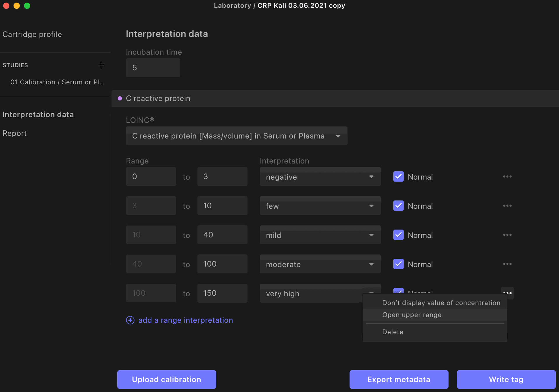
Task: Select the 01 Calibration study item
Action: click(57, 82)
